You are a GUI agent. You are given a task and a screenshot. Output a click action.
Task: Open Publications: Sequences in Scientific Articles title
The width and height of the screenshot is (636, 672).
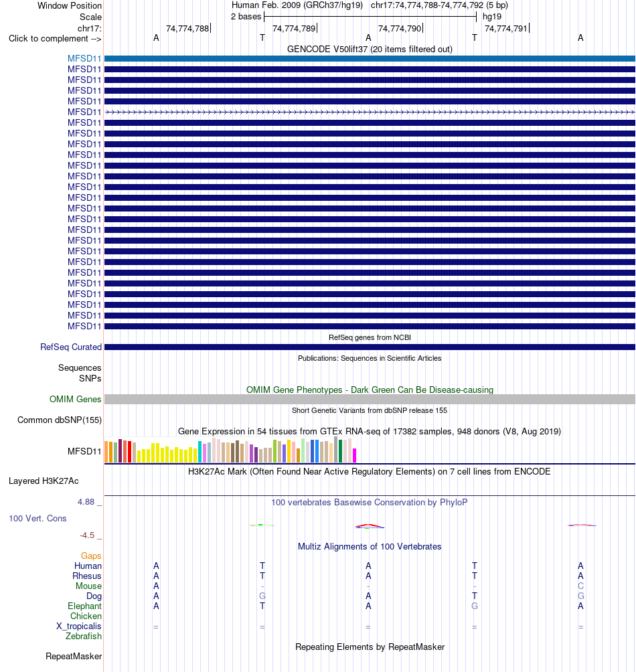(370, 358)
